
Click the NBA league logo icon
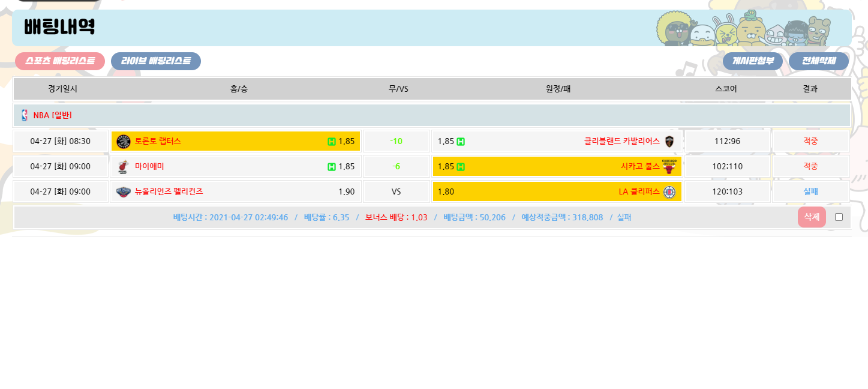click(25, 115)
